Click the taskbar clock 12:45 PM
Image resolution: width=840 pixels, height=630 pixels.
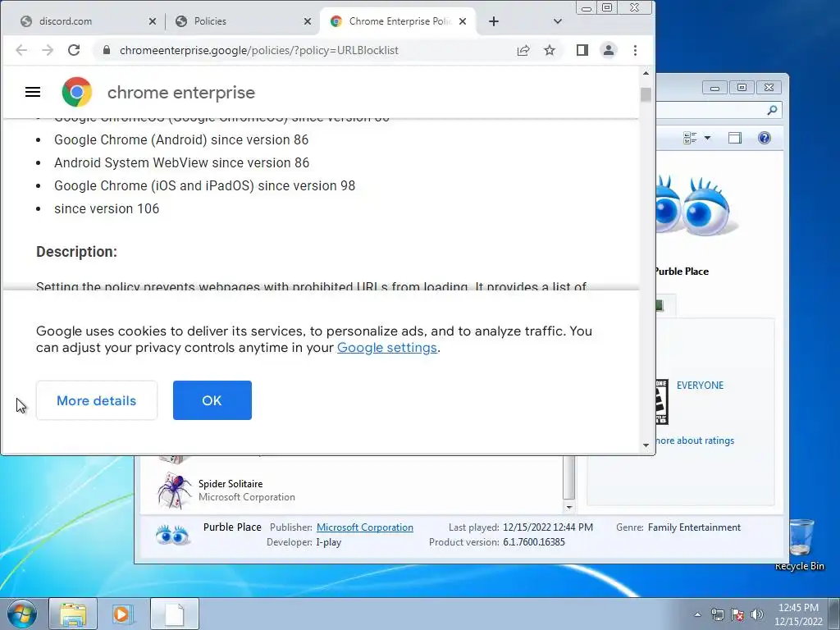[798, 614]
